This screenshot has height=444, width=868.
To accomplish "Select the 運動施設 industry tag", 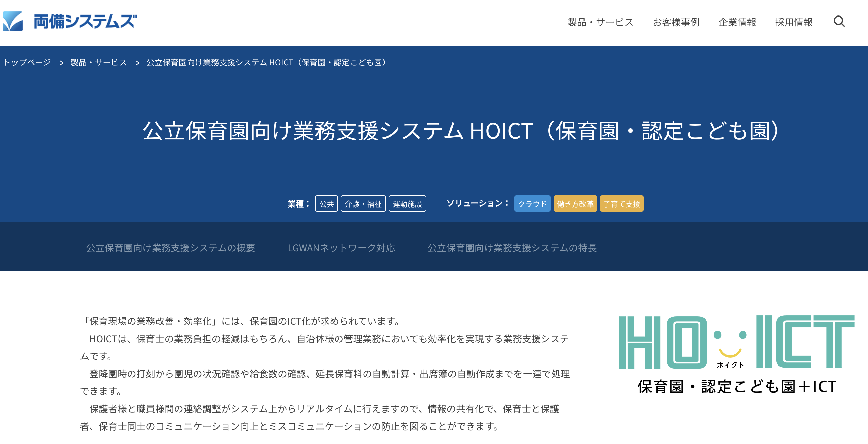I will click(407, 203).
